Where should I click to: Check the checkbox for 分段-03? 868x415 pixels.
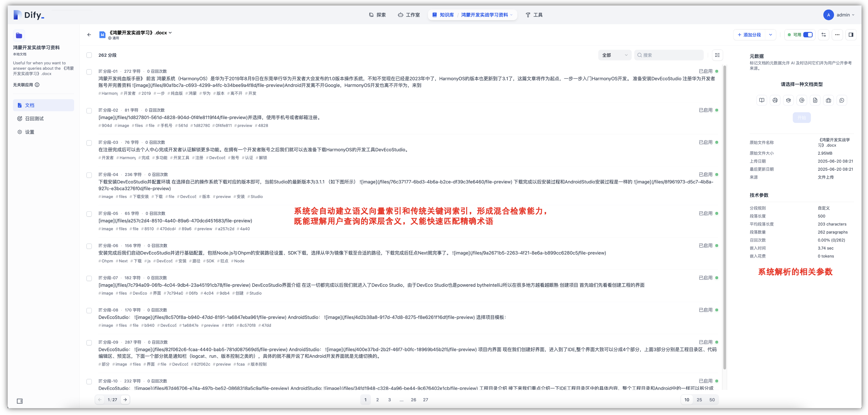coord(89,143)
